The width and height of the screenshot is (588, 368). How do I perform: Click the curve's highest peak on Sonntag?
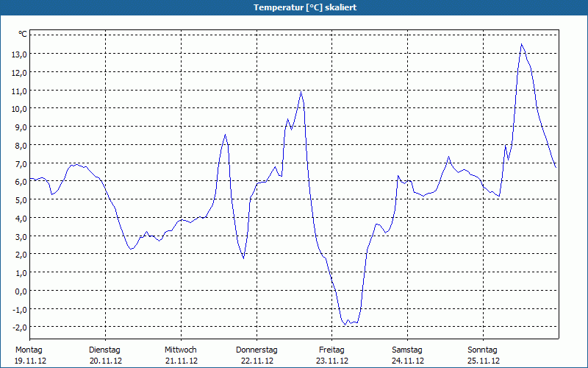pyautogui.click(x=521, y=44)
